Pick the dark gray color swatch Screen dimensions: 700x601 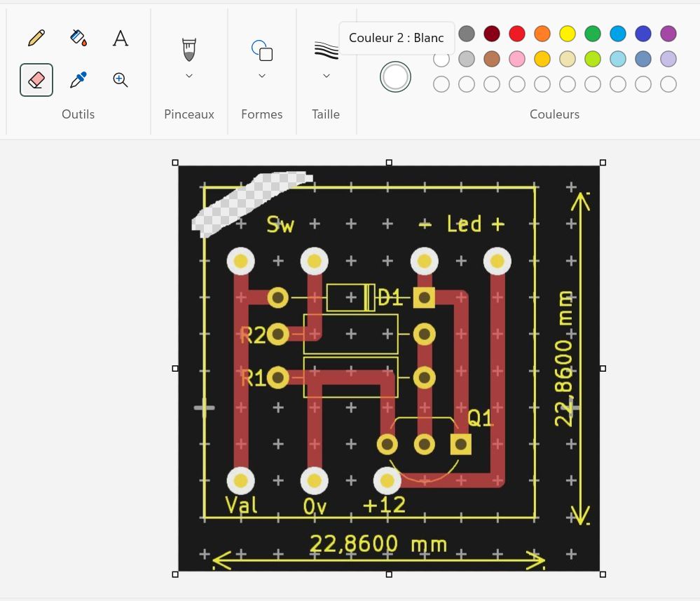click(467, 34)
